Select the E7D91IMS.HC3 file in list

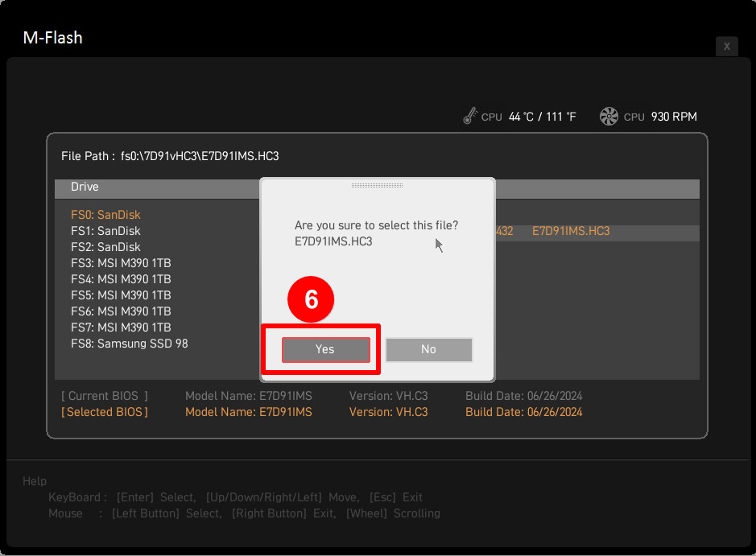click(570, 231)
